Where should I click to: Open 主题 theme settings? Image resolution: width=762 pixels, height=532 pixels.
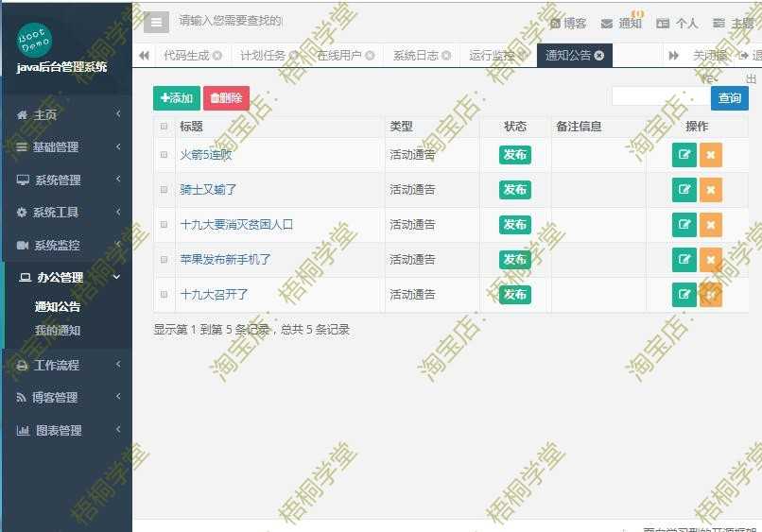(734, 24)
